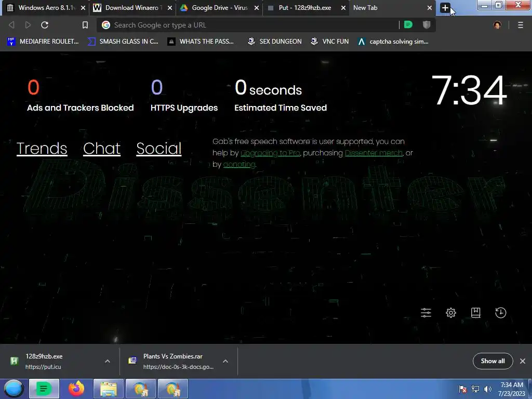Open Dissenter browser in taskbar

44,389
